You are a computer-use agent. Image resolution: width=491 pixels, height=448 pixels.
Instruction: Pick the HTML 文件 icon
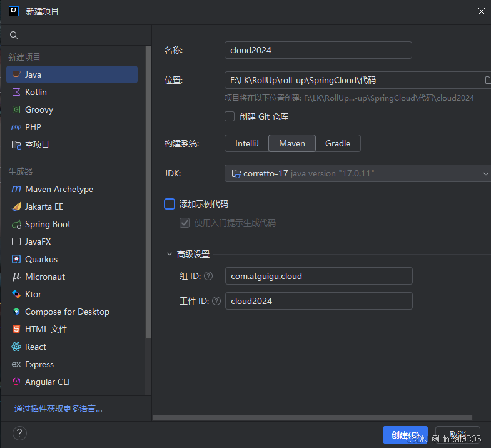coord(16,329)
